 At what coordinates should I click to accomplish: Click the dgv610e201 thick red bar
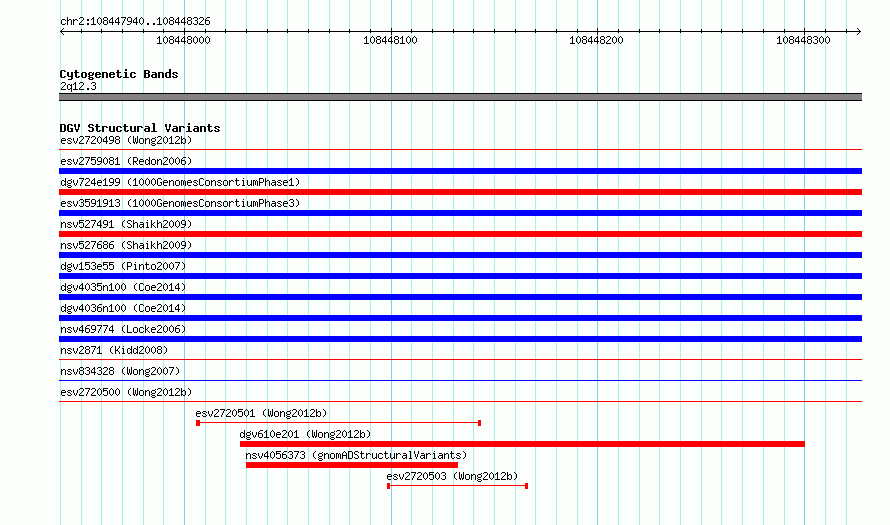point(522,444)
